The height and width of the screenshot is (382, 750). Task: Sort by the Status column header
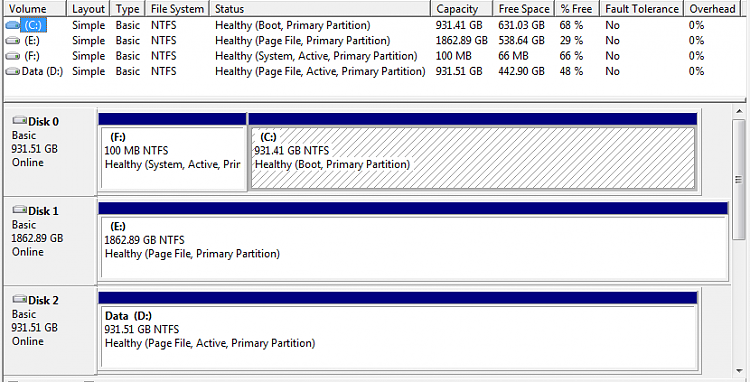click(320, 9)
